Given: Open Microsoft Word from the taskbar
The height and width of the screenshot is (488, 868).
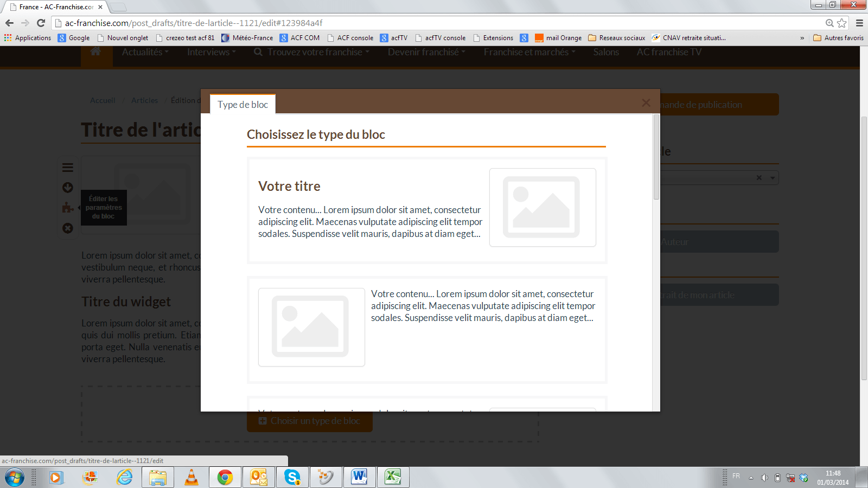Looking at the screenshot, I should click(359, 477).
